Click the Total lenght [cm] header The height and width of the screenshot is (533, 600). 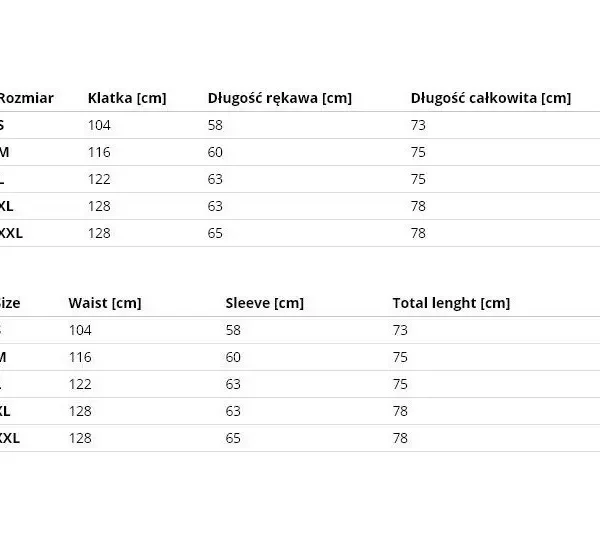tap(452, 303)
